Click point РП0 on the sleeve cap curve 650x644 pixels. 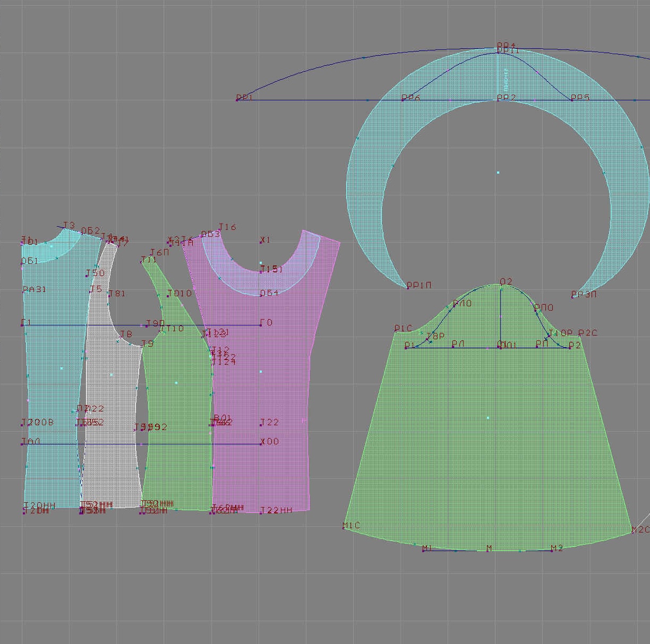pos(535,311)
